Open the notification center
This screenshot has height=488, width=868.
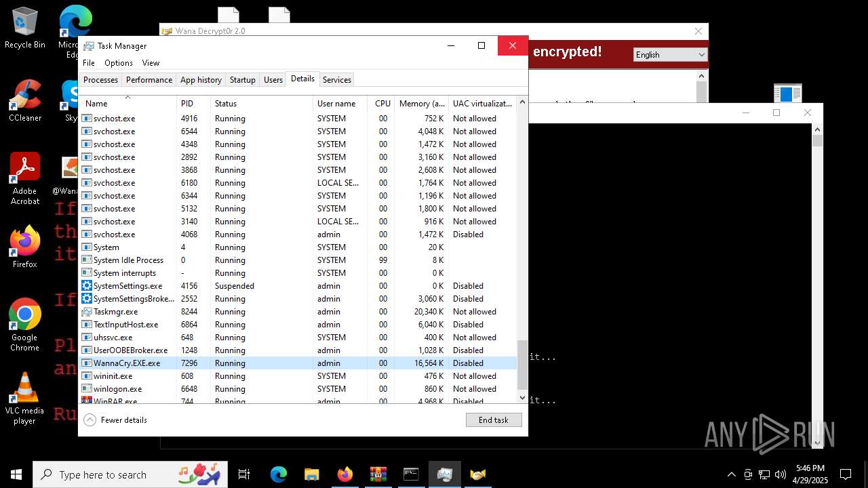pos(846,474)
